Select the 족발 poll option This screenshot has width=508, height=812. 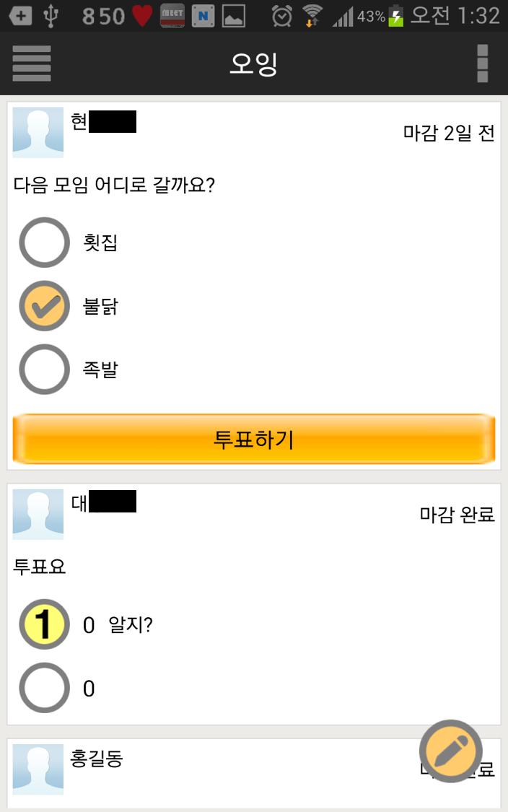44,370
